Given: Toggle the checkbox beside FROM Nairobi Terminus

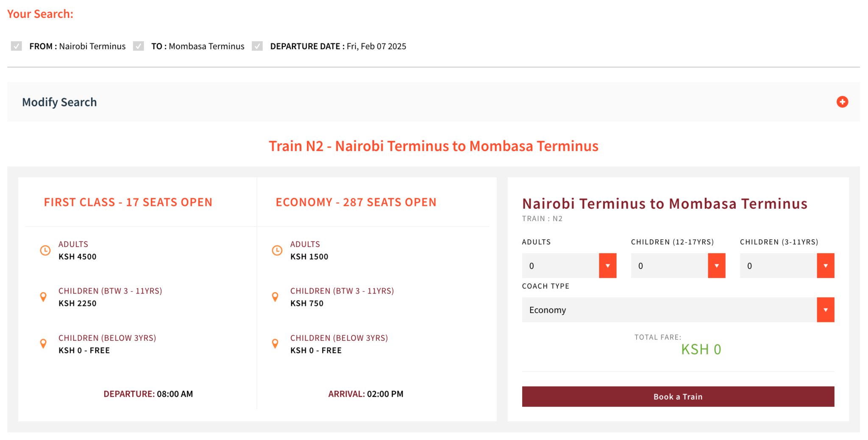Looking at the screenshot, I should click(x=16, y=46).
